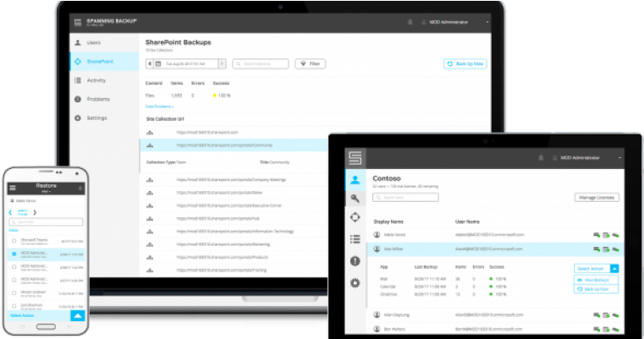Open the View Problems link
Screen dimensions: 644x339
point(159,107)
